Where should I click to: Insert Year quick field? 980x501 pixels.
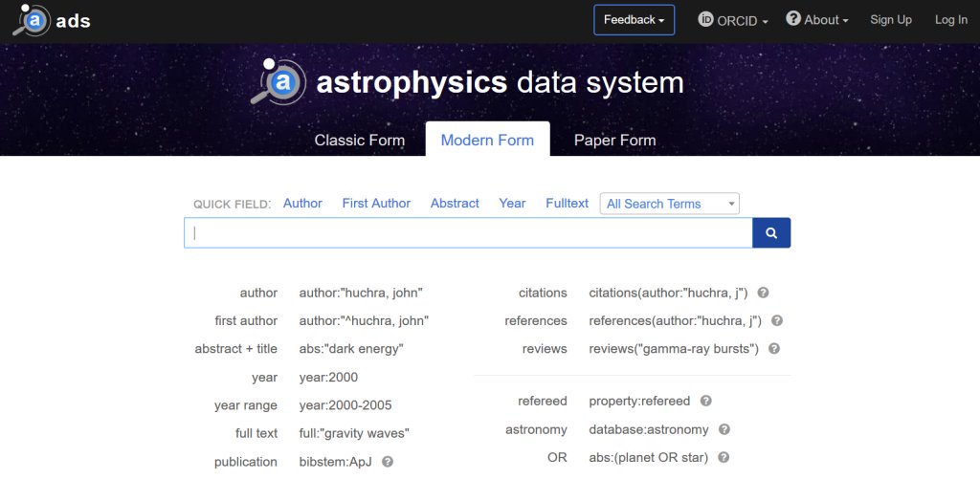tap(512, 203)
